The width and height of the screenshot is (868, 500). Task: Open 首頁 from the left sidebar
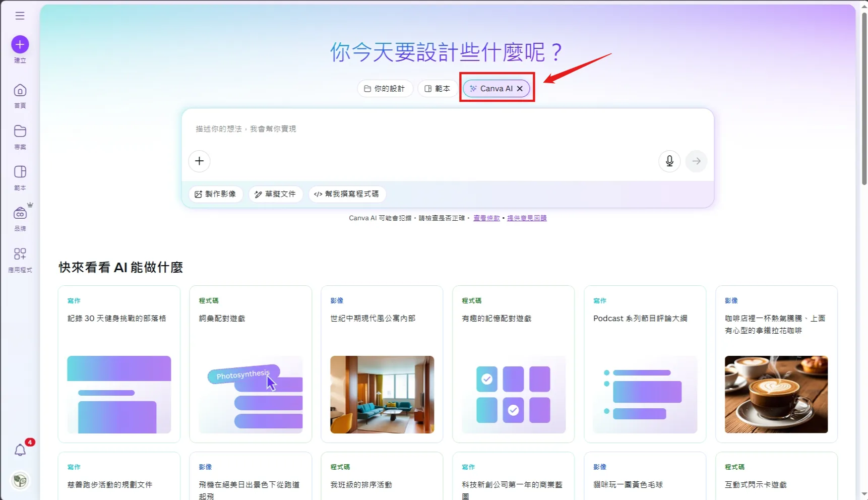tap(20, 90)
